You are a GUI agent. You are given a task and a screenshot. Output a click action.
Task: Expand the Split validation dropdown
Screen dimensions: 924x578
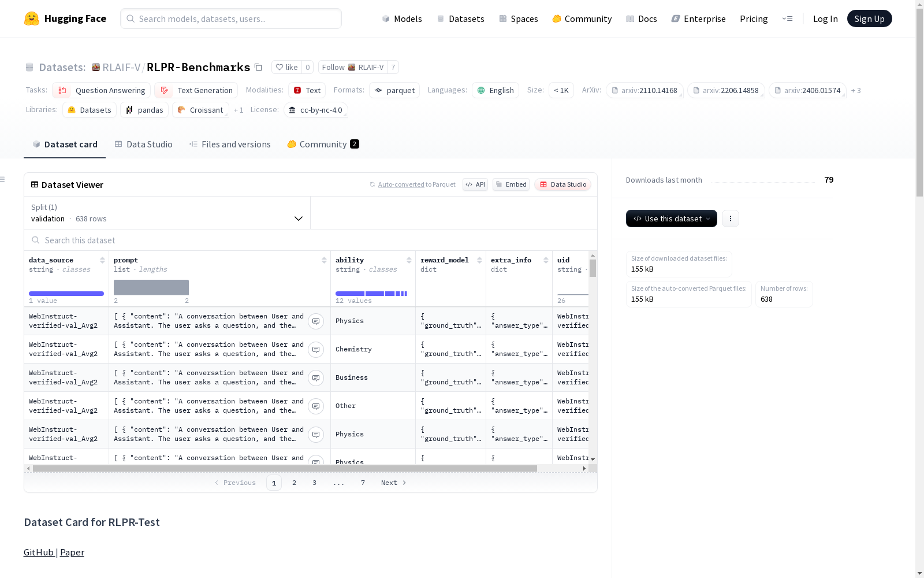167,213
